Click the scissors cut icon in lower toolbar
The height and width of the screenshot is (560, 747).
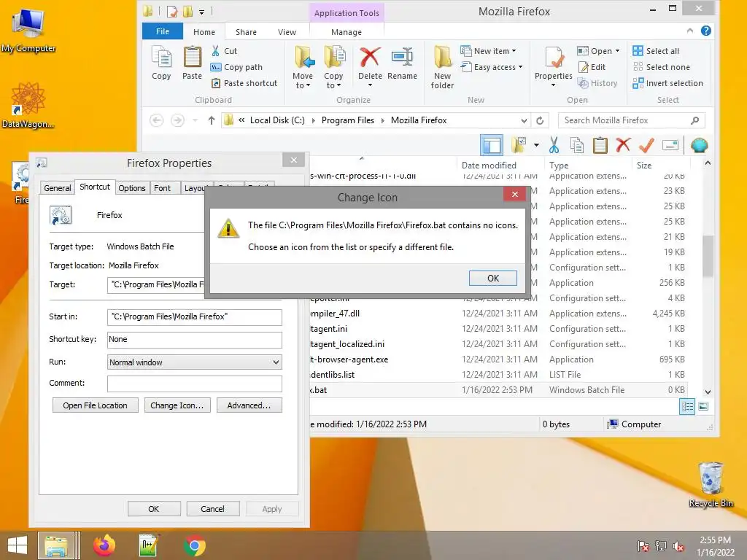(554, 145)
